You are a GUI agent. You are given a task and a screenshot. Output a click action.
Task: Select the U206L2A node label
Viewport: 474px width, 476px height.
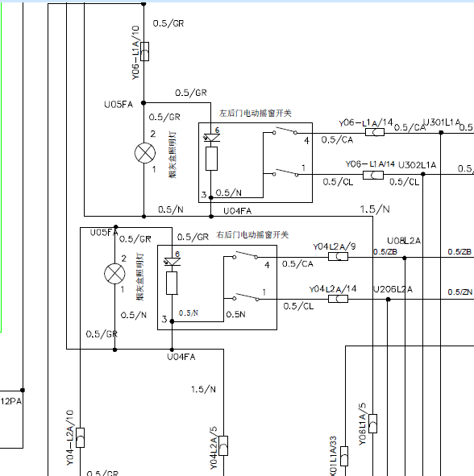393,289
